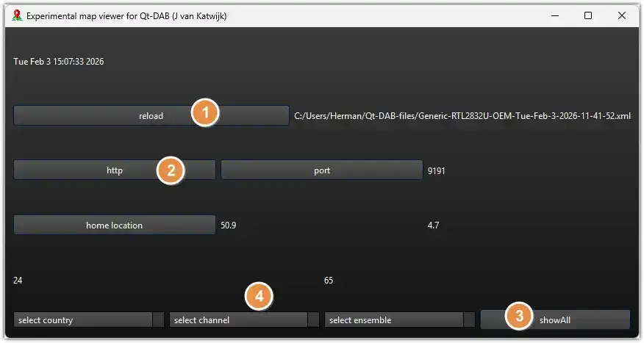644x343 pixels.
Task: Maximize the map viewer window
Action: 588,15
